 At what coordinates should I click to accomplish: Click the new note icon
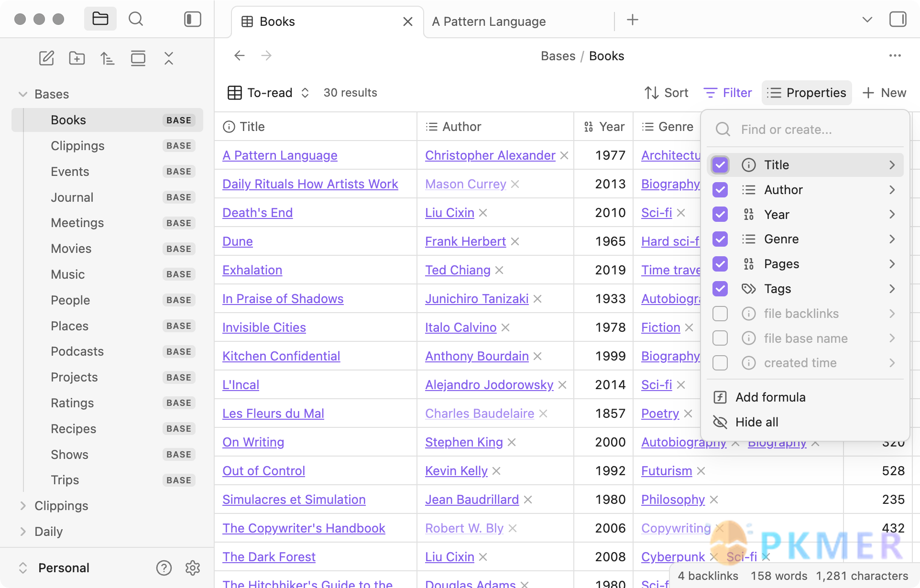pyautogui.click(x=46, y=58)
